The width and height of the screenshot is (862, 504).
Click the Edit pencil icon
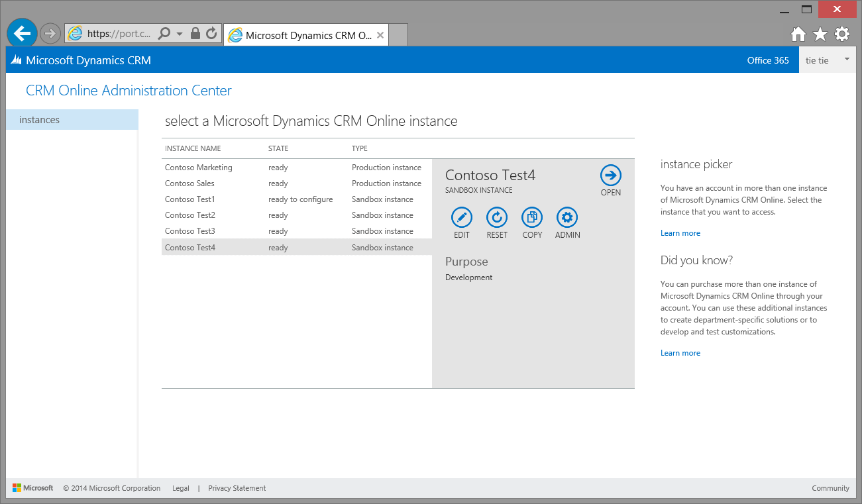pyautogui.click(x=461, y=217)
